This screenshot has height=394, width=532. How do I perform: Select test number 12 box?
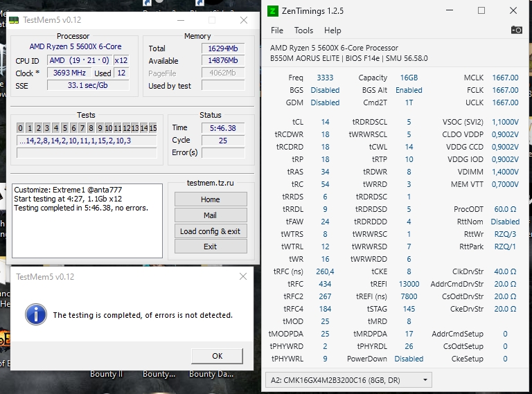[127, 128]
